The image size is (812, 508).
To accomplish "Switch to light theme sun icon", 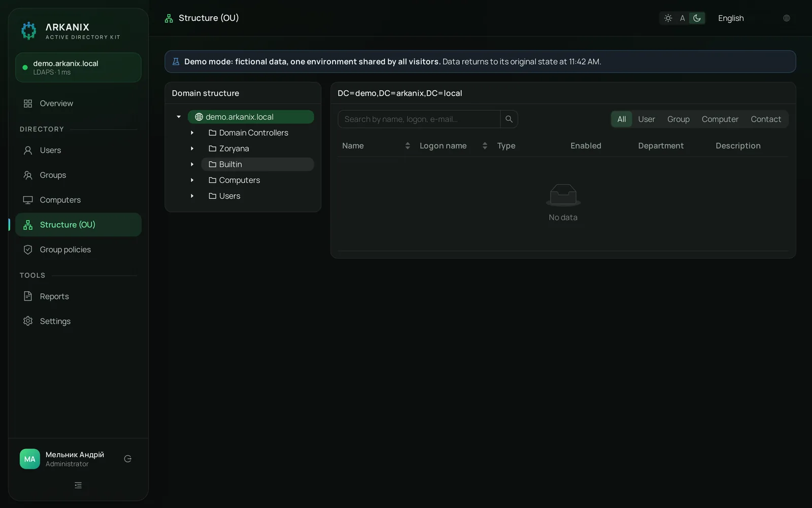I will [668, 18].
